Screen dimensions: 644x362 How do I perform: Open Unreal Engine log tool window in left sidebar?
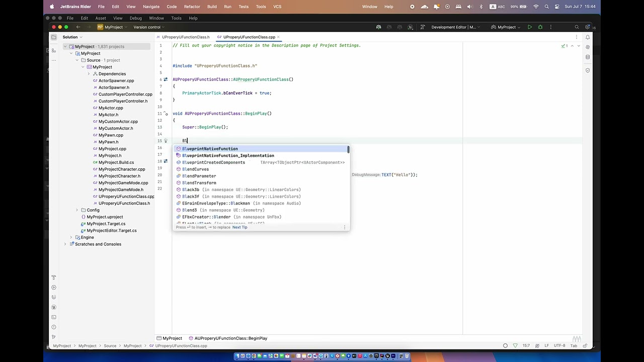[x=54, y=307]
